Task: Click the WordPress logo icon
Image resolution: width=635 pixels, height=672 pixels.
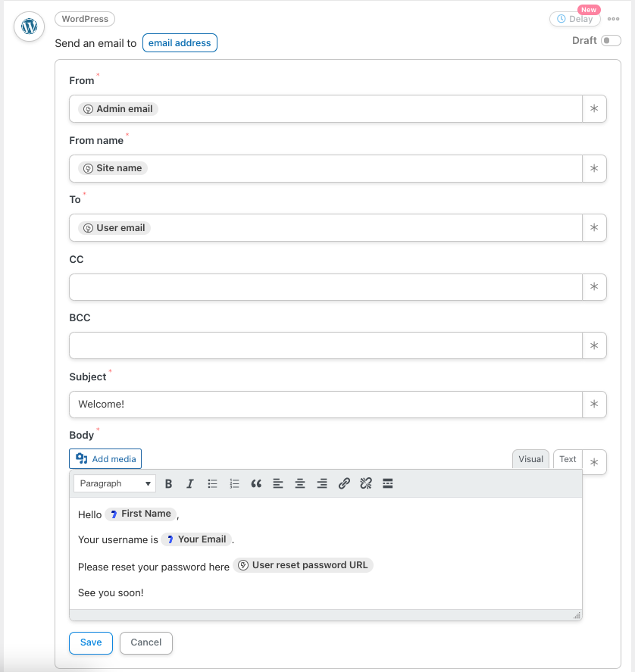Action: pyautogui.click(x=29, y=27)
